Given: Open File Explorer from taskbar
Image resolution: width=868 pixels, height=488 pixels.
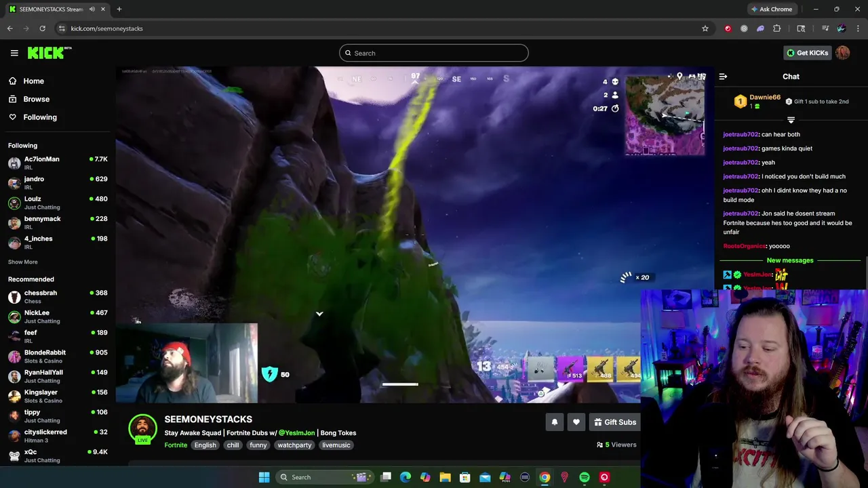Looking at the screenshot, I should click(x=445, y=477).
